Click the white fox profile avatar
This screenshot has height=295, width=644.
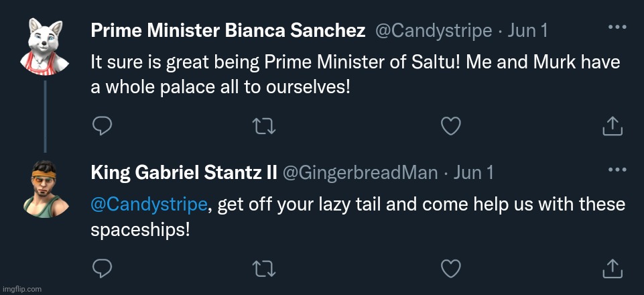click(x=45, y=45)
